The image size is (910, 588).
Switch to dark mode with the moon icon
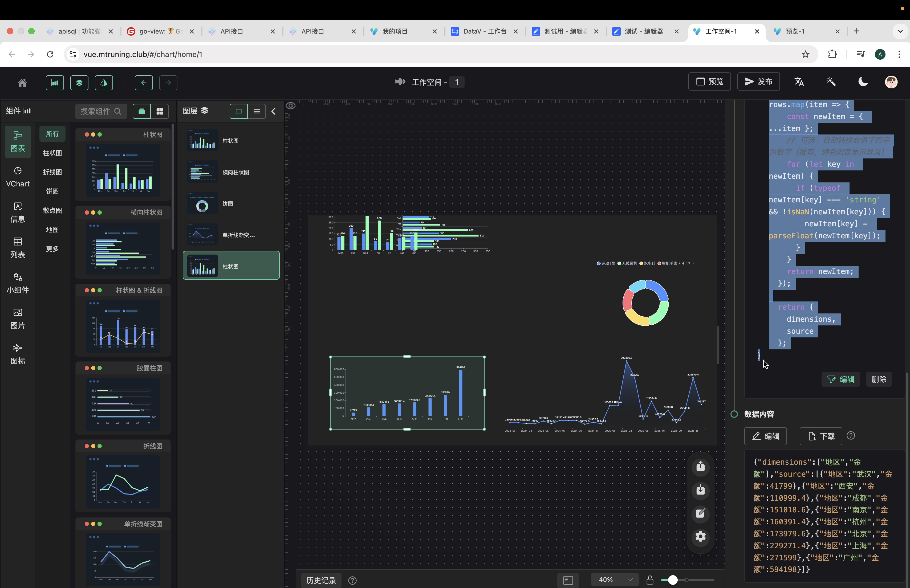tap(863, 82)
